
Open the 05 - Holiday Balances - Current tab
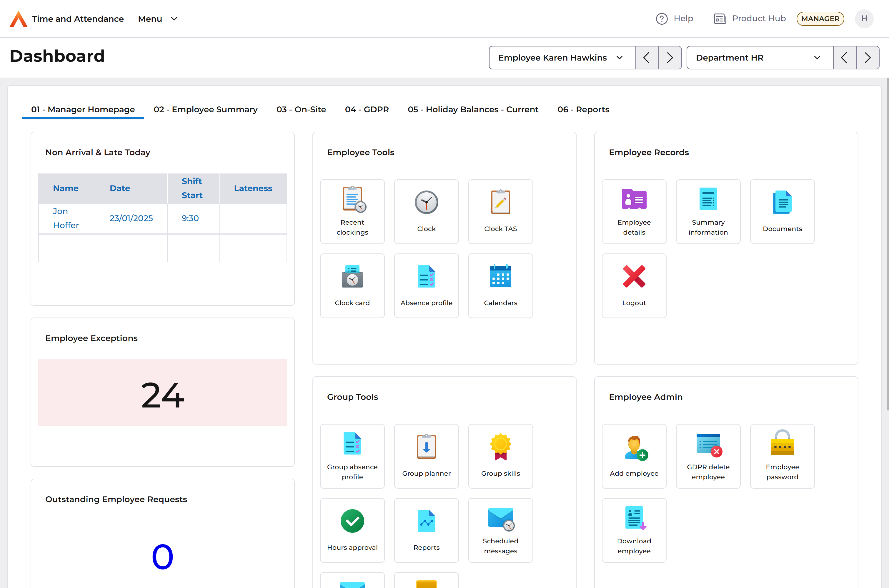473,109
